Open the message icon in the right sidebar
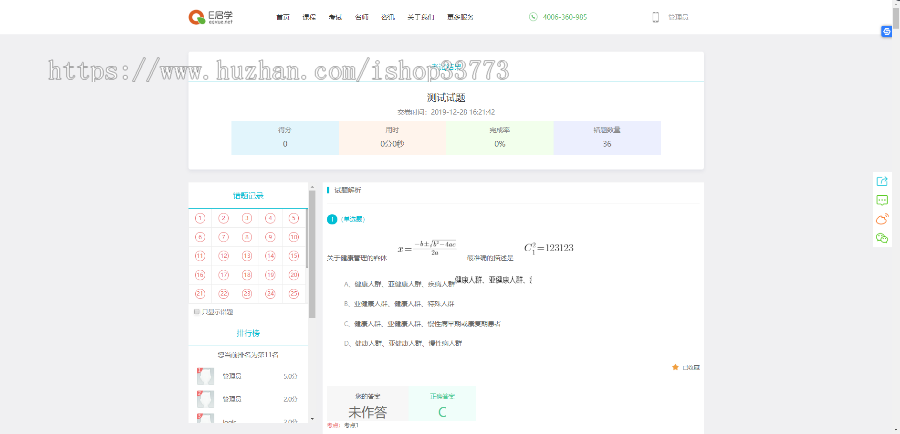The image size is (900, 434). click(882, 200)
